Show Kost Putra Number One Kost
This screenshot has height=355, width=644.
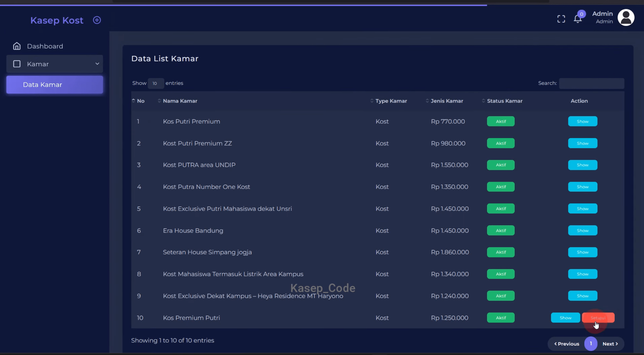[x=582, y=187]
